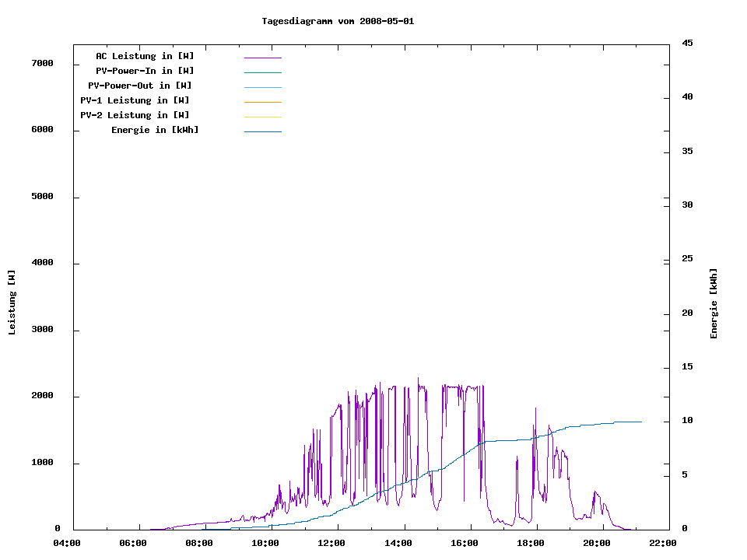Image resolution: width=747 pixels, height=560 pixels.
Task: Click the left axis title Leistung [W]
Action: pyautogui.click(x=12, y=303)
